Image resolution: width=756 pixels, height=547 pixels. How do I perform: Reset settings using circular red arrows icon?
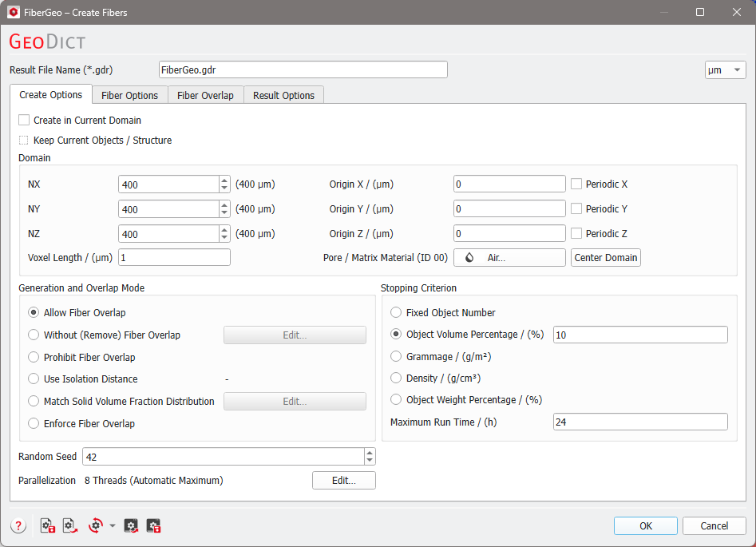pyautogui.click(x=94, y=525)
